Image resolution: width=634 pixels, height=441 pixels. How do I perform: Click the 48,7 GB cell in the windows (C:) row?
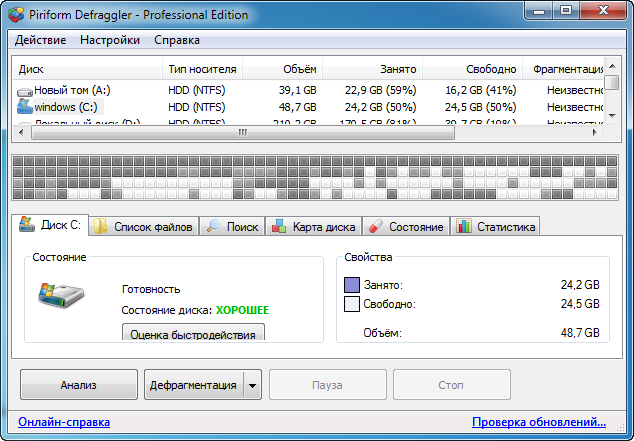[297, 107]
